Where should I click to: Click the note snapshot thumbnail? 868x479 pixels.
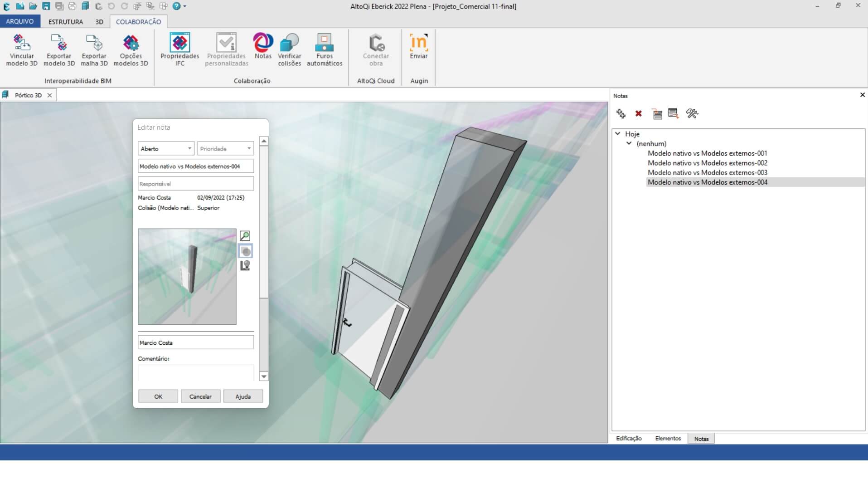[187, 277]
